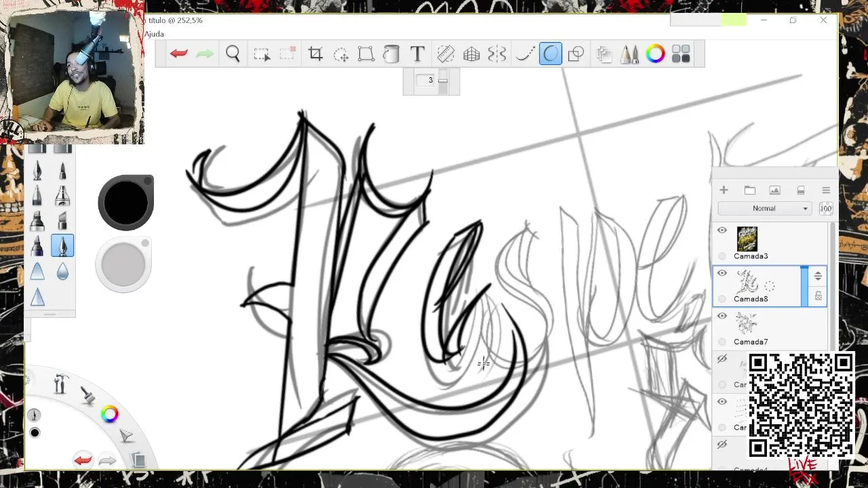The width and height of the screenshot is (868, 488).
Task: Toggle the Camada7 transparency lock circle
Action: coord(722,342)
